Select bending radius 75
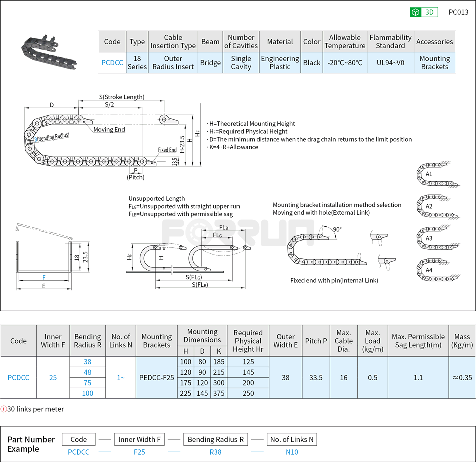Screen dimensions: 476x465 87,383
